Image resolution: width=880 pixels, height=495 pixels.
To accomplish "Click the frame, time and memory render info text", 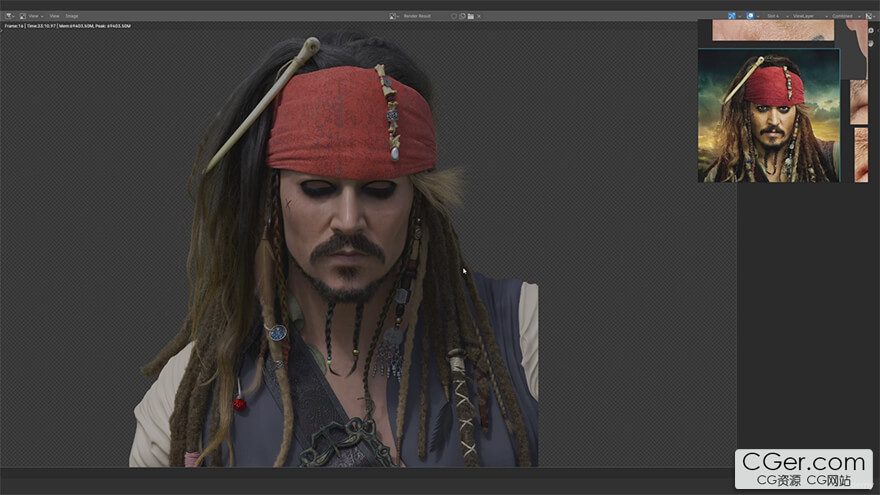I will coord(68,26).
